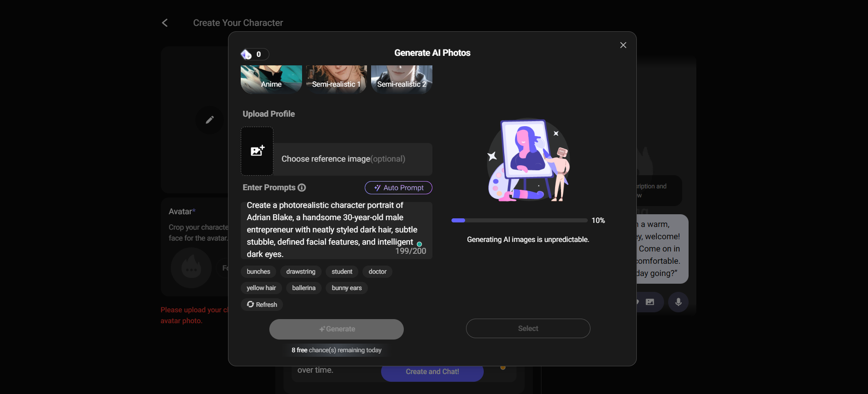Refresh the suggested prompt tags
This screenshot has width=868, height=394.
pyautogui.click(x=262, y=305)
